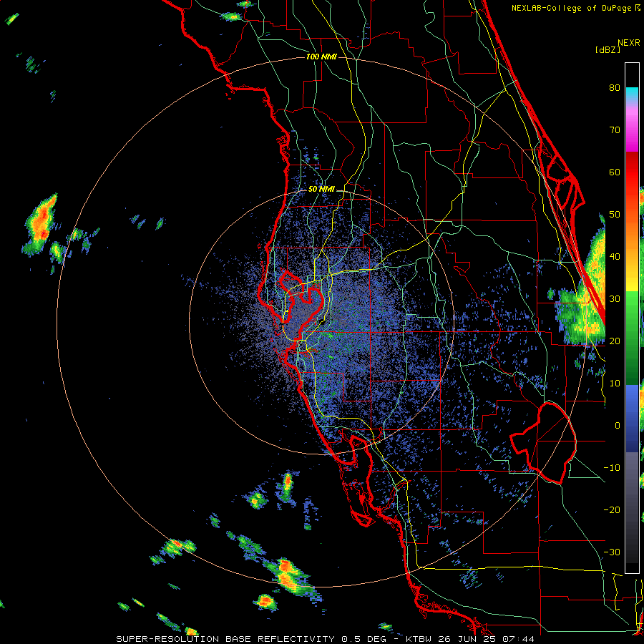Click the bright green segment of the color scale
This screenshot has height=644, width=644.
tap(632, 306)
